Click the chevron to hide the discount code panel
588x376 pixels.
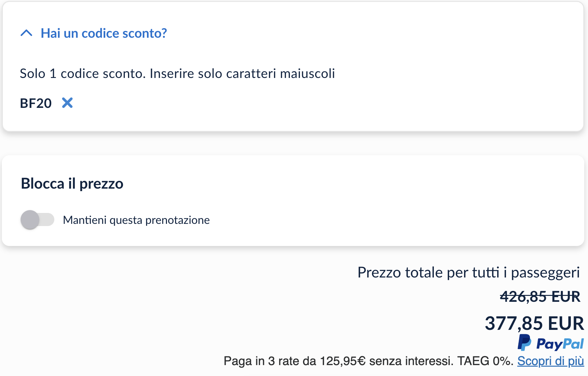(x=27, y=33)
